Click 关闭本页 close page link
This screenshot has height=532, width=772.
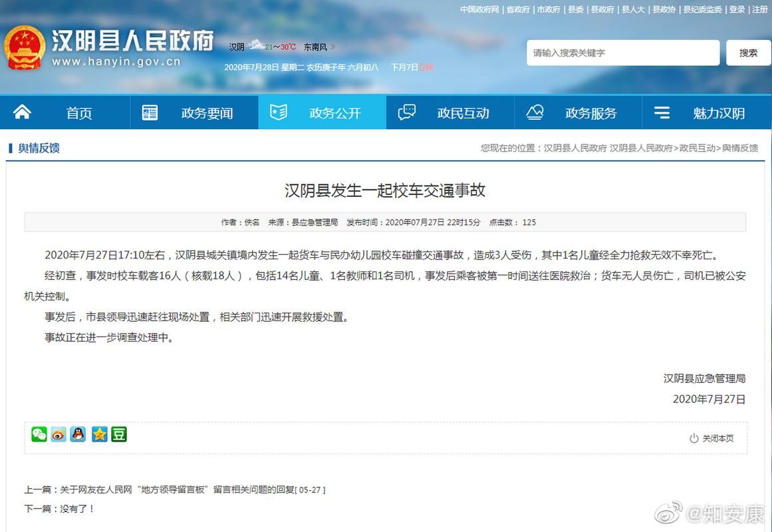point(718,438)
